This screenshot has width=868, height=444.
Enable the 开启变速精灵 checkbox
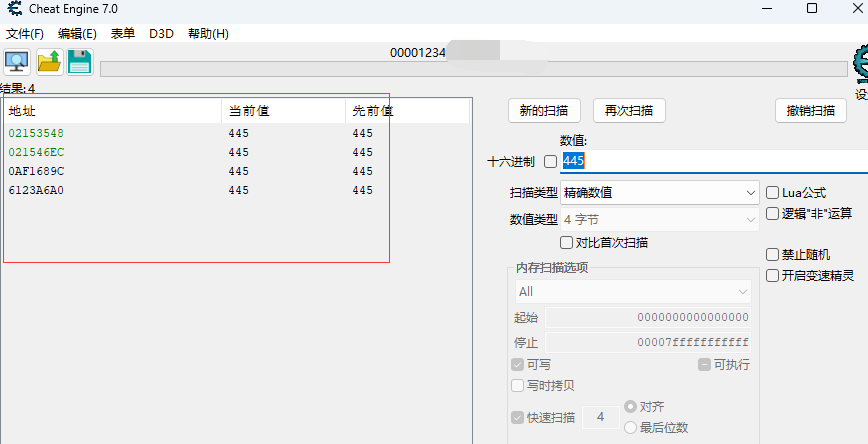click(772, 276)
